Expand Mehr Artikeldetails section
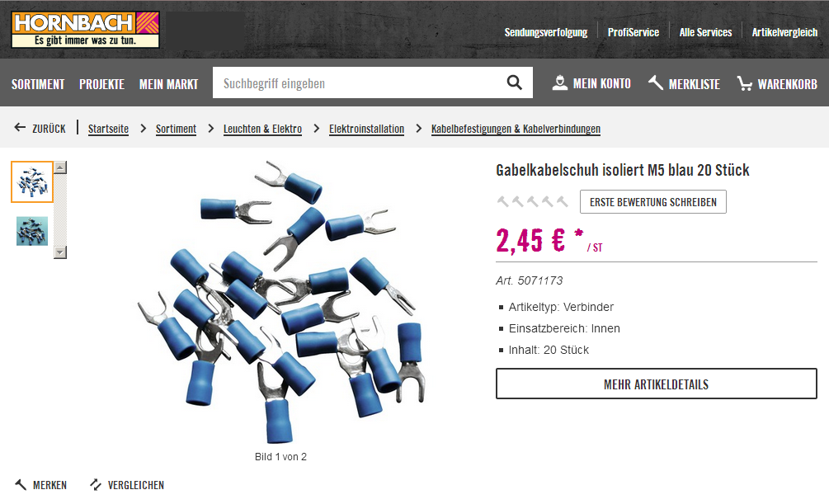Image resolution: width=829 pixels, height=504 pixels. (656, 384)
